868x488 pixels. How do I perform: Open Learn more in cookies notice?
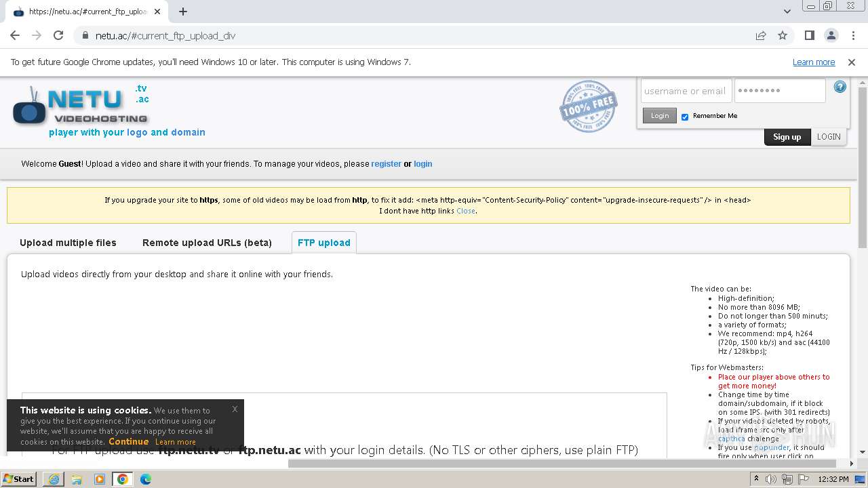click(x=176, y=442)
